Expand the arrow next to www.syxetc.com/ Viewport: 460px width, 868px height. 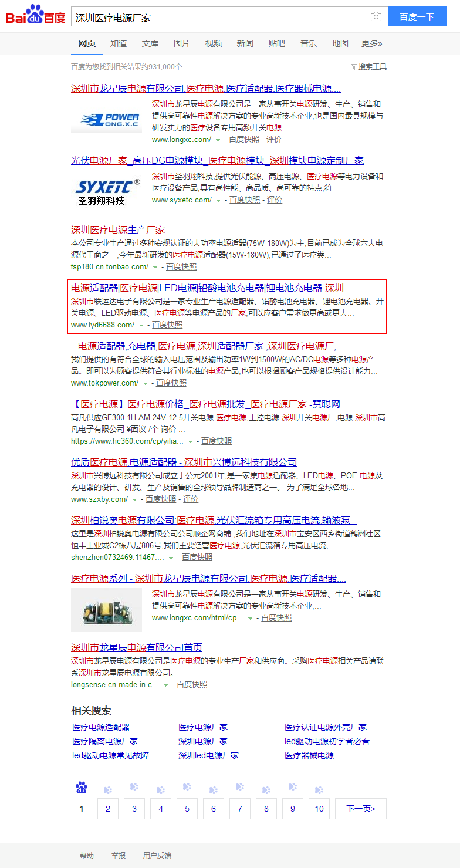coord(219,200)
